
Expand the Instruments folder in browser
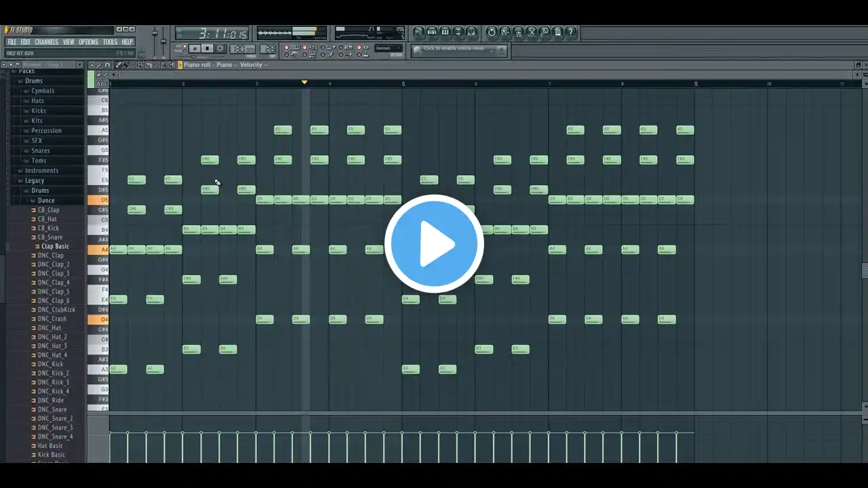[41, 171]
